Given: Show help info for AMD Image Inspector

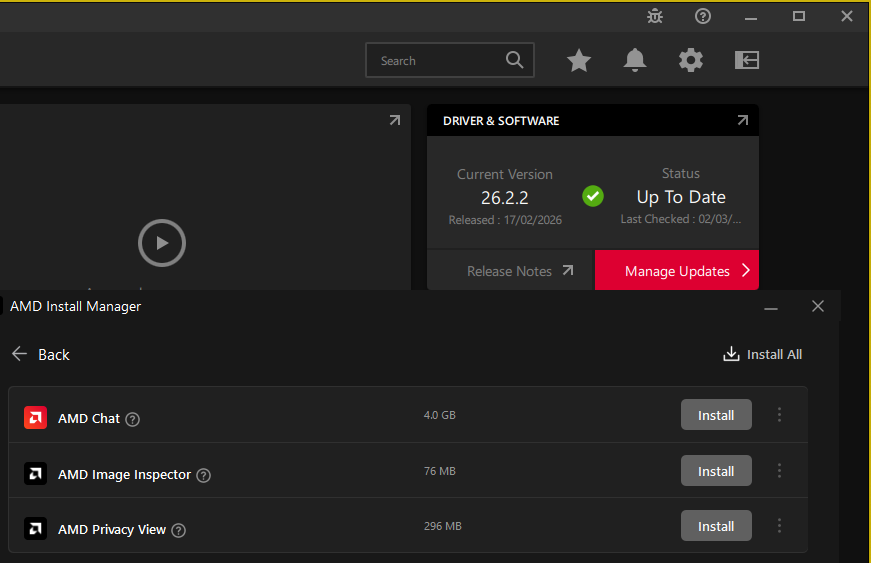Looking at the screenshot, I should (x=204, y=476).
